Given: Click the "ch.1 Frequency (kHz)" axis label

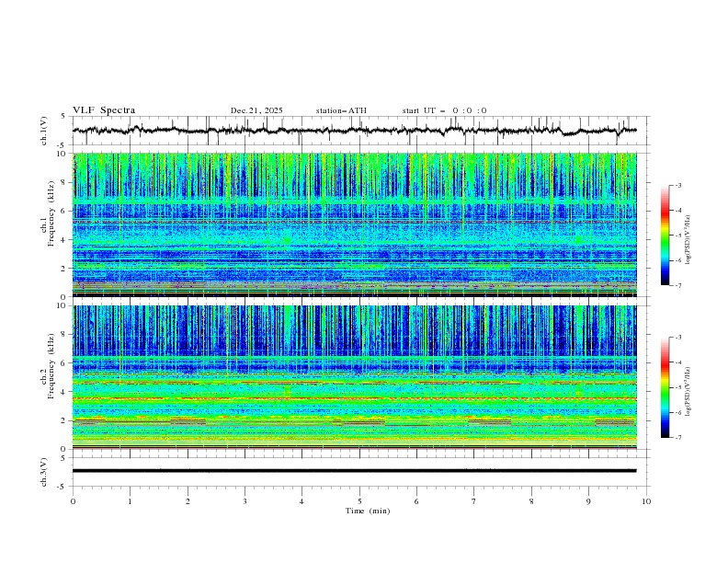Looking at the screenshot, I should coord(47,213).
